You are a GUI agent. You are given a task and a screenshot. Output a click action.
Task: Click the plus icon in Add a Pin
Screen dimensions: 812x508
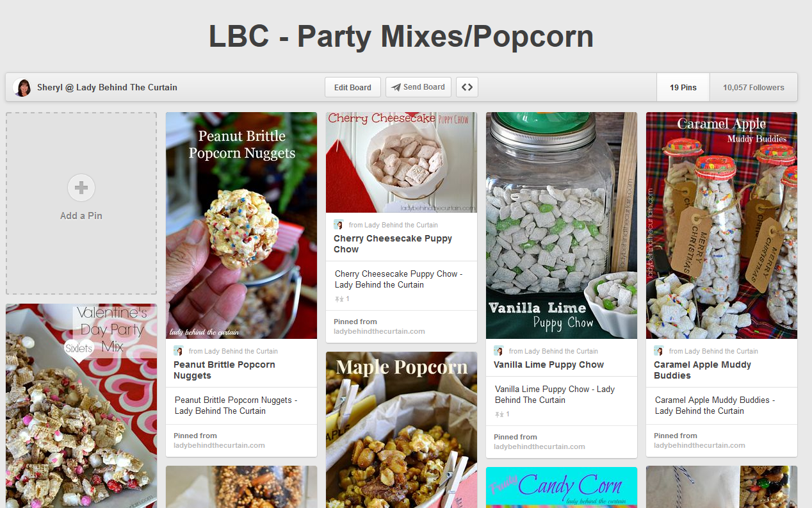81,188
